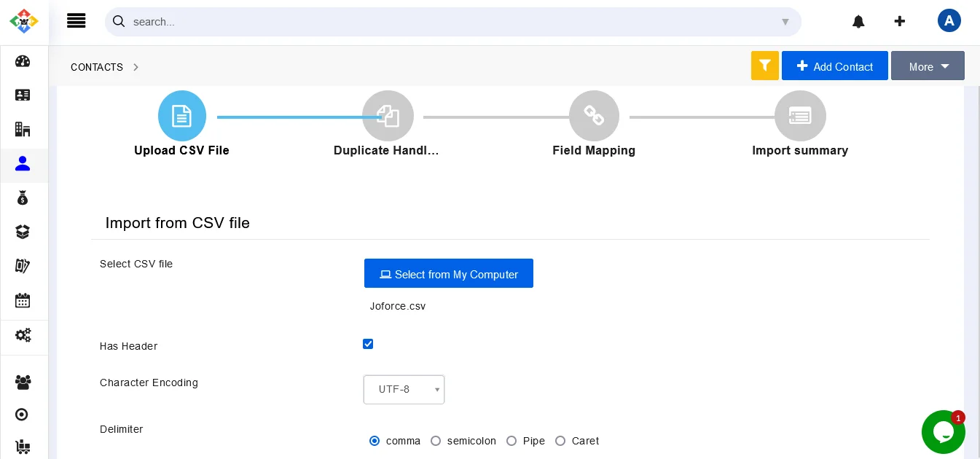This screenshot has height=459, width=980.
Task: Click the notification bell icon
Action: point(858,21)
